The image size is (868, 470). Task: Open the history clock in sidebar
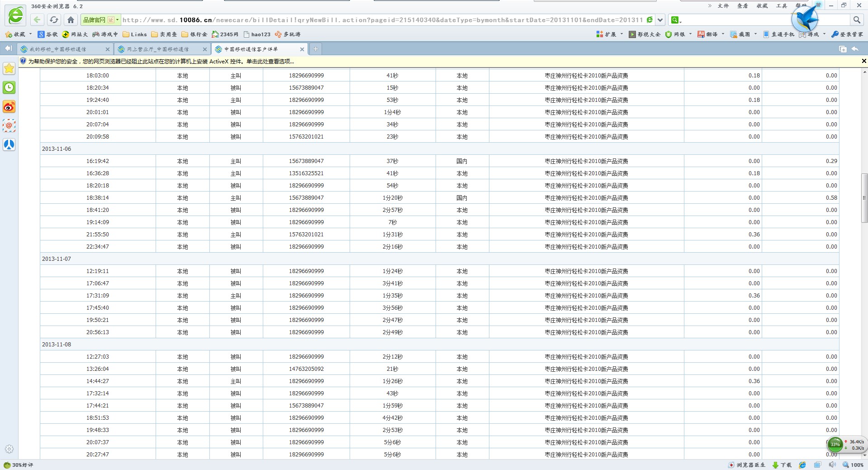[9, 87]
